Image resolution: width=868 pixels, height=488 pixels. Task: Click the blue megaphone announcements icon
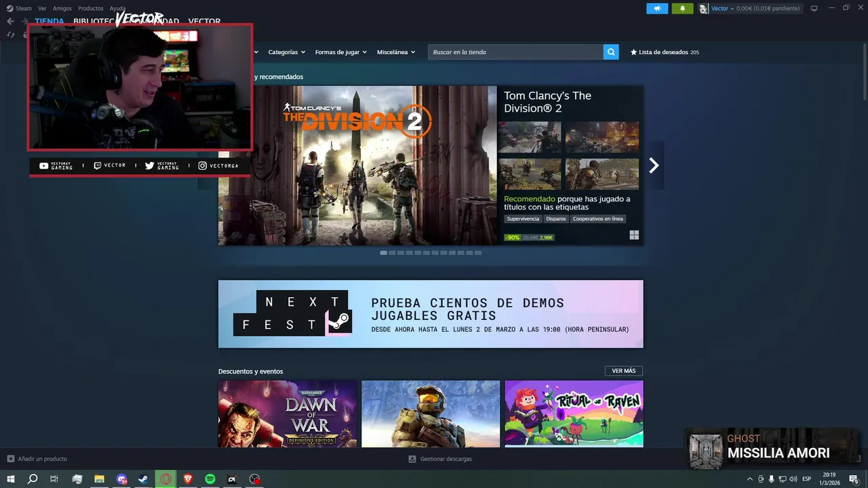coord(657,8)
